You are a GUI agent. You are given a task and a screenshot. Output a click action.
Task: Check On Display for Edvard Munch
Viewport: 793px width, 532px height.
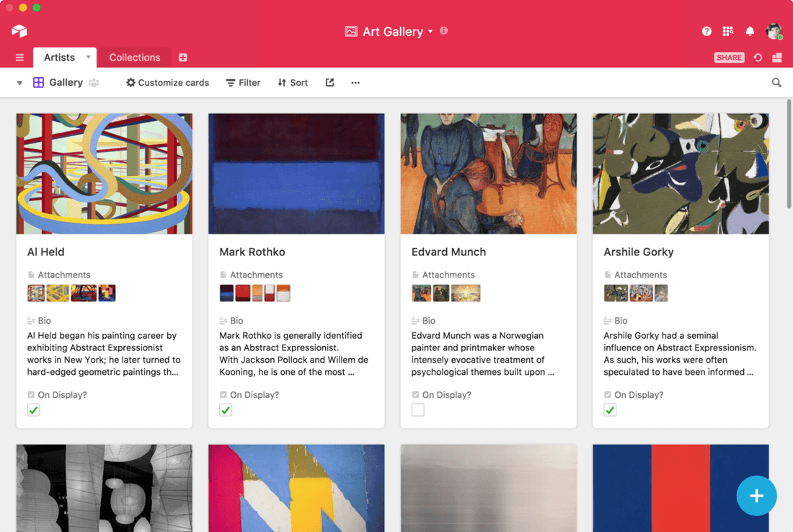pos(418,410)
